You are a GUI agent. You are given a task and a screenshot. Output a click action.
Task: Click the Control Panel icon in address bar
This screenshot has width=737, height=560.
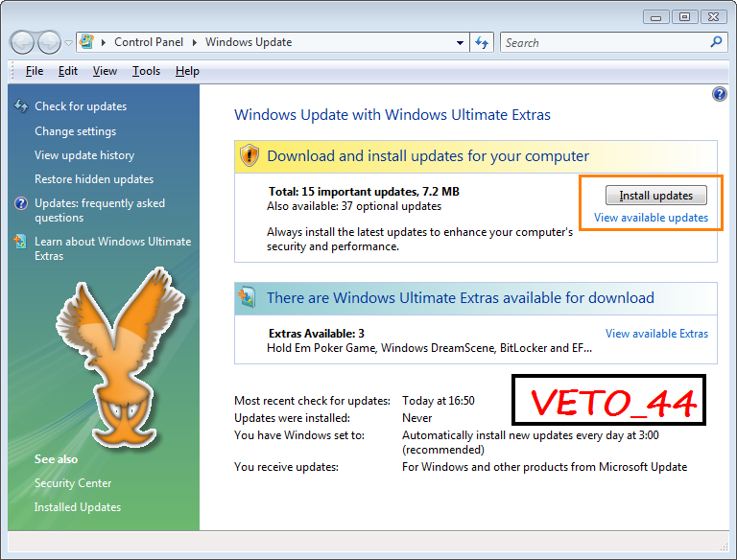point(87,42)
